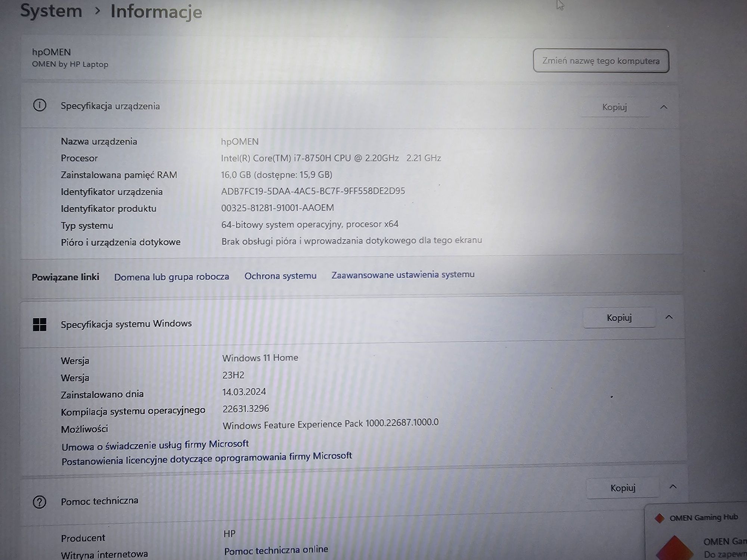
Task: Select the hpOMEN device name value
Action: click(x=240, y=141)
